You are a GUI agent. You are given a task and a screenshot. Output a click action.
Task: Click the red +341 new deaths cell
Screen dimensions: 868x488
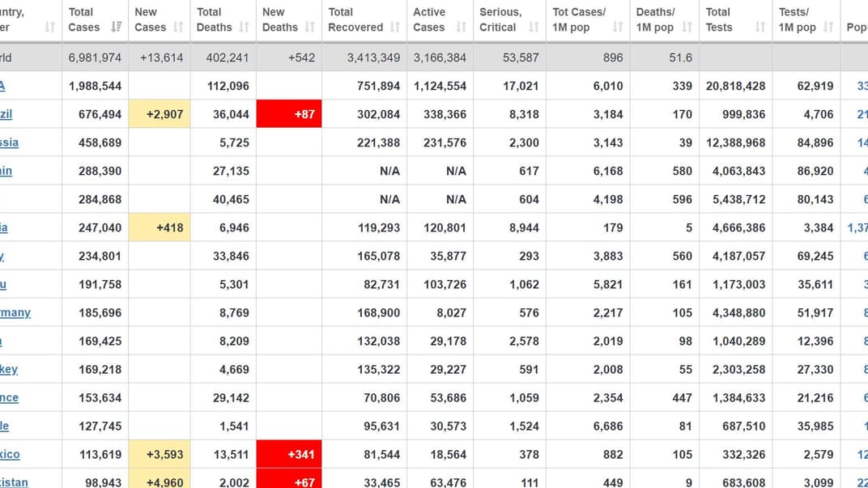pyautogui.click(x=289, y=454)
